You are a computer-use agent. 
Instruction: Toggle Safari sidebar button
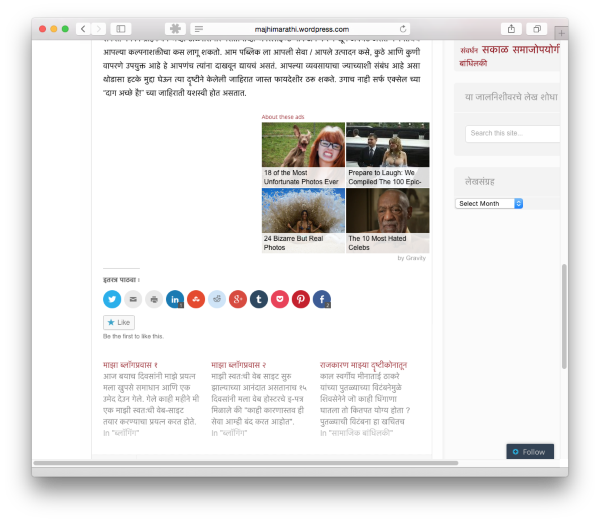(x=121, y=29)
